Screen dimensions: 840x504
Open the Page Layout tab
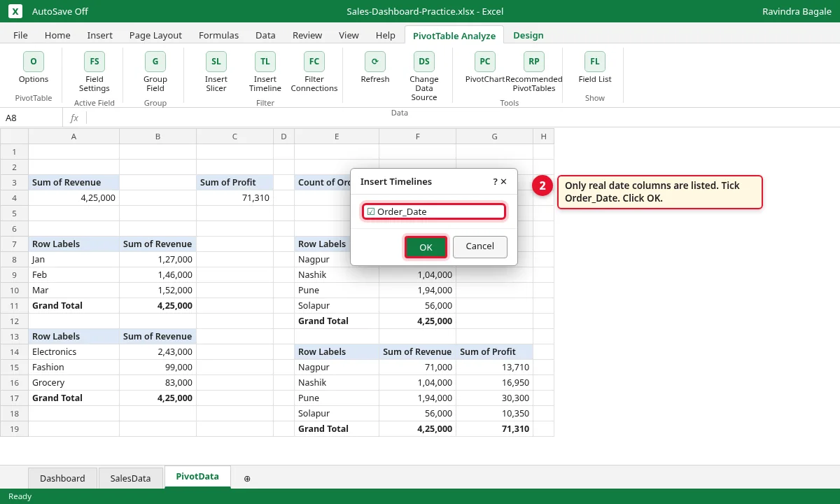[x=155, y=35]
